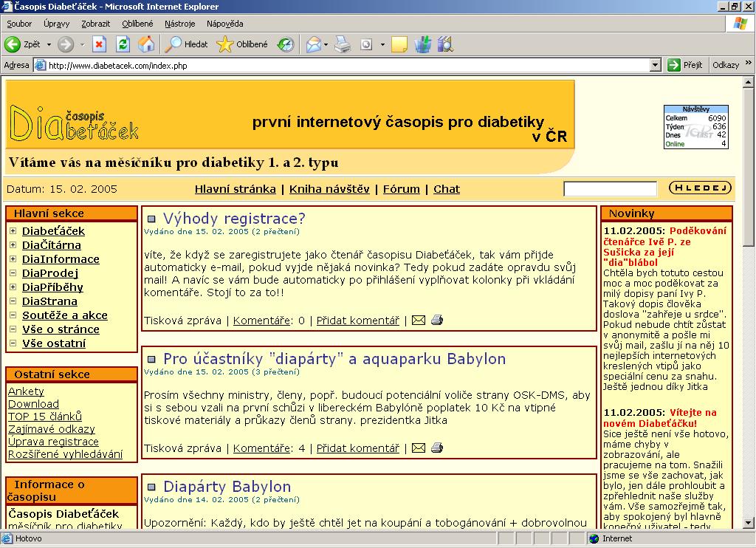Click the HLEDEJ search button

tap(700, 188)
